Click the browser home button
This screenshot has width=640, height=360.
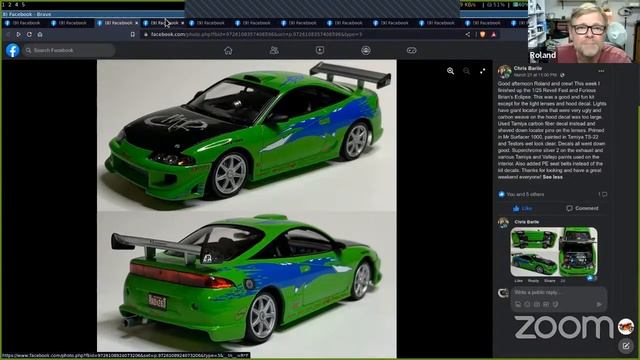tap(40, 34)
